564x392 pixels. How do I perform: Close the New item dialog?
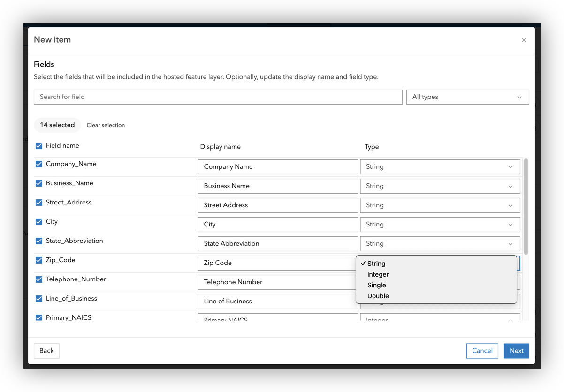tap(523, 40)
